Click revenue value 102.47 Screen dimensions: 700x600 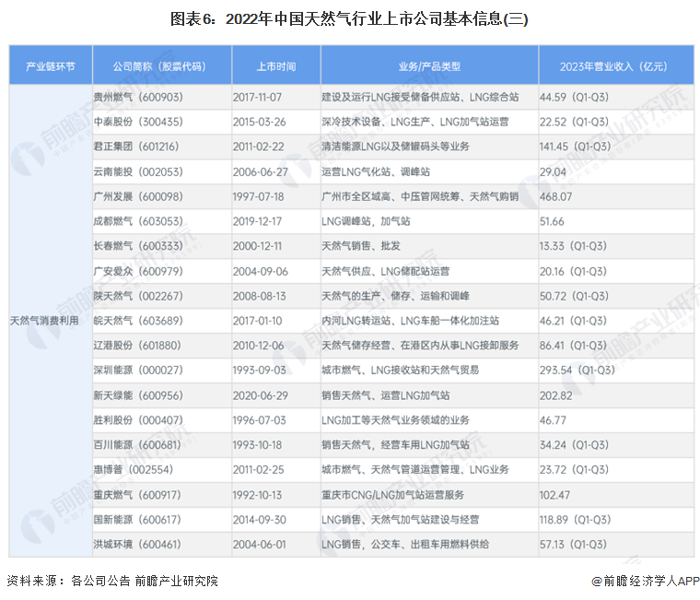coord(554,495)
